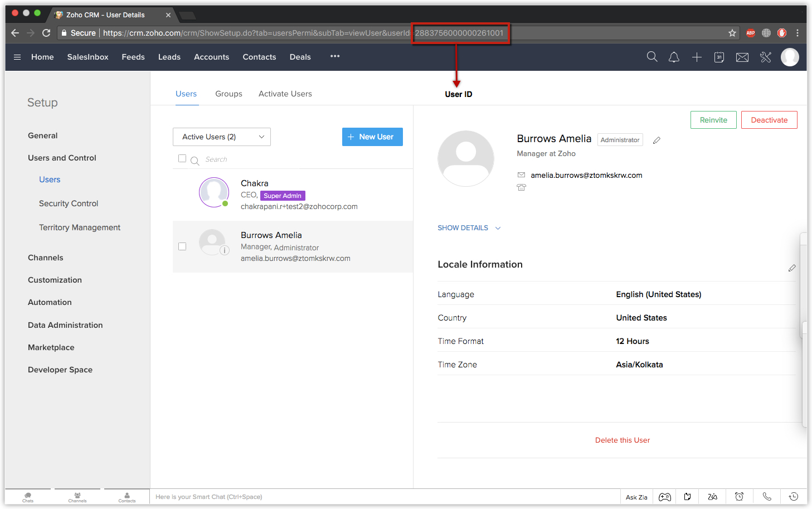Open the calendar icon in top bar
Image resolution: width=812 pixels, height=509 pixels.
pyautogui.click(x=719, y=57)
